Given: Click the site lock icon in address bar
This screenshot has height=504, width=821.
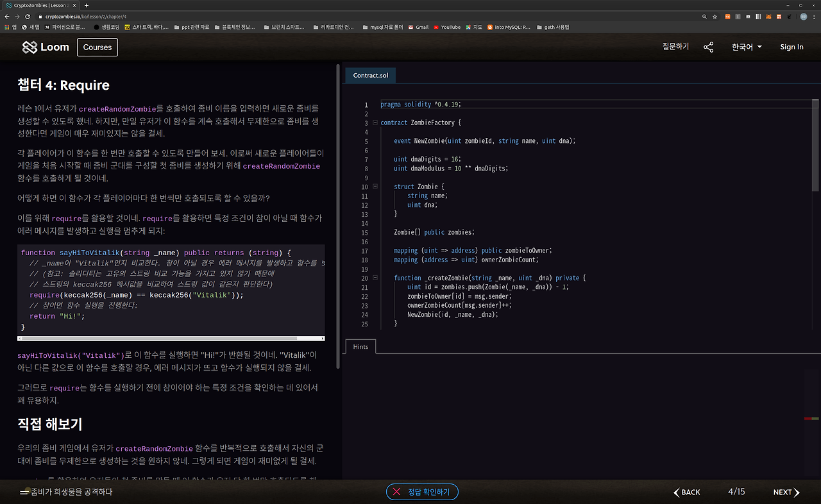Looking at the screenshot, I should pyautogui.click(x=41, y=17).
